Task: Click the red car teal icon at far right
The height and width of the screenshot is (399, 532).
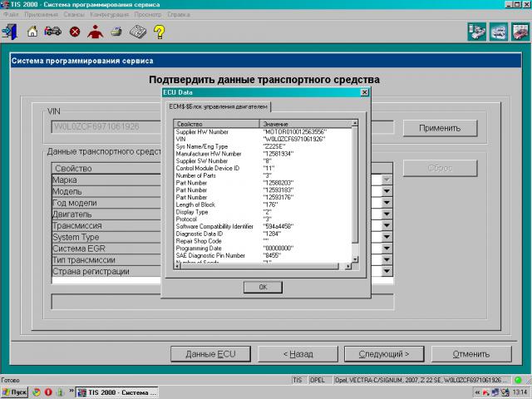Action: [x=520, y=32]
